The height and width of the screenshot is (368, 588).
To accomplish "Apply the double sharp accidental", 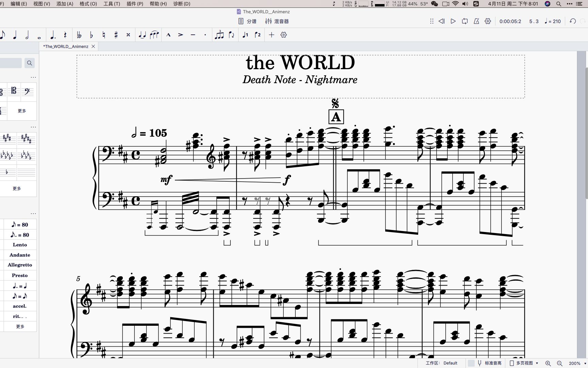I will point(128,35).
